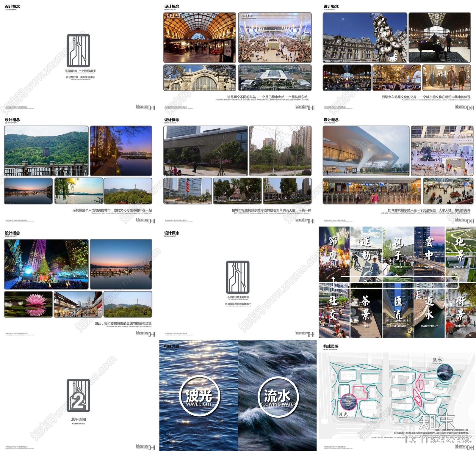Open the green hillside pagoda with railing photo
Screen dimensions: 476x451
tap(46, 151)
